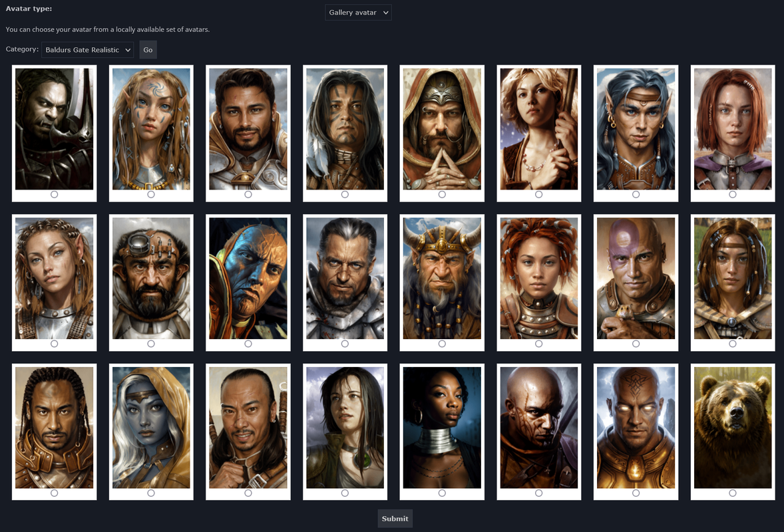The image size is (784, 532).
Task: Select radio button under blue-and-orange faced man
Action: click(248, 344)
